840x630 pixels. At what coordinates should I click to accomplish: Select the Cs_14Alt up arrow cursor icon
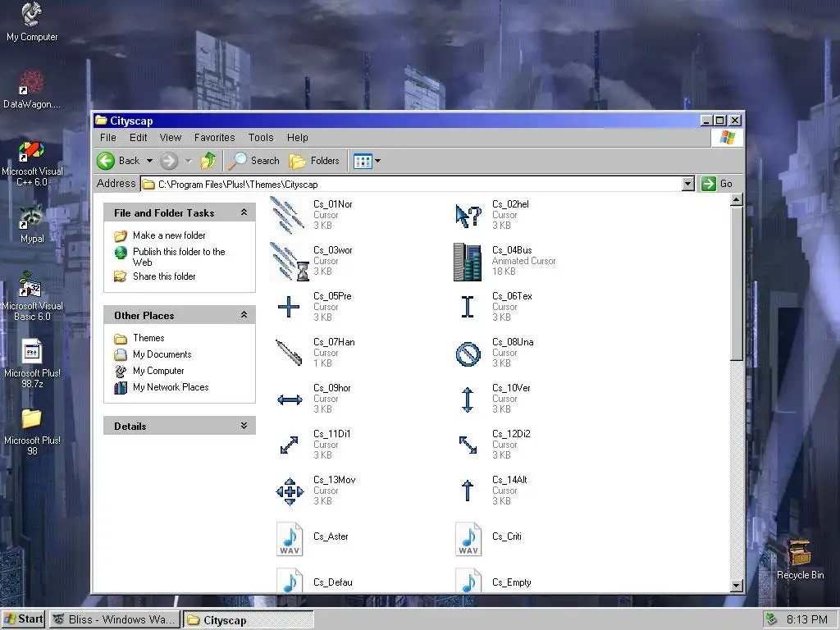[x=467, y=491]
